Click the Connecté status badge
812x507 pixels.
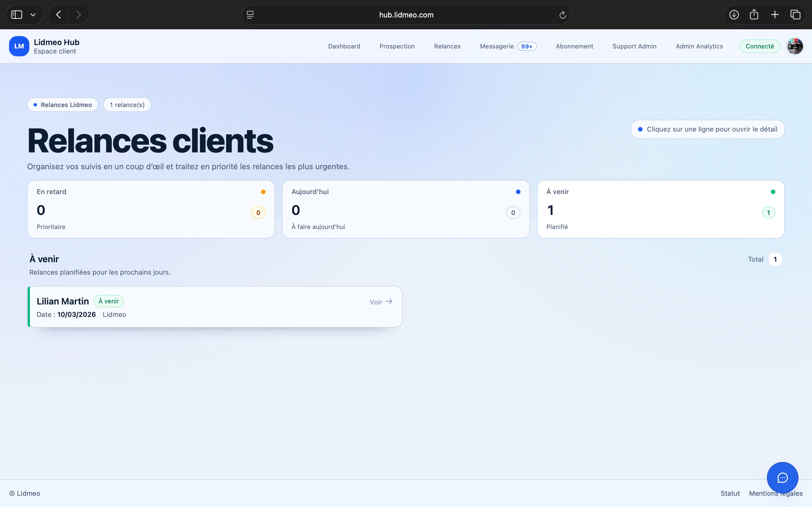coord(759,46)
